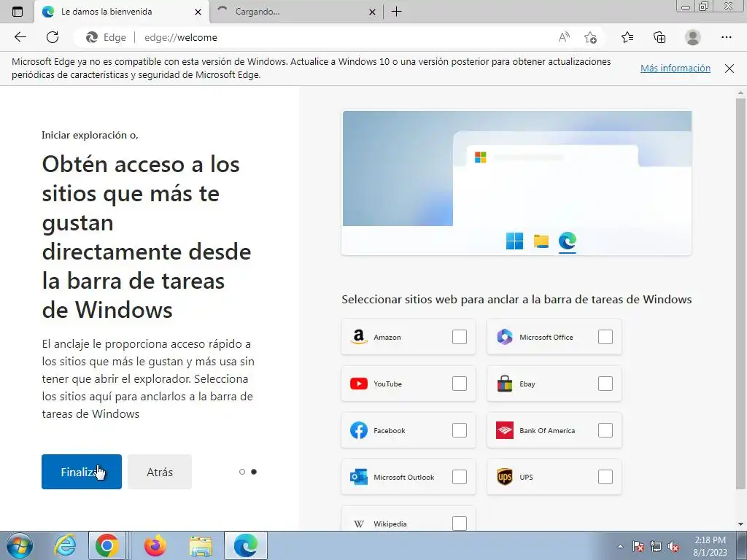Click the Amazon logo icon
This screenshot has width=747, height=560.
[x=359, y=337]
